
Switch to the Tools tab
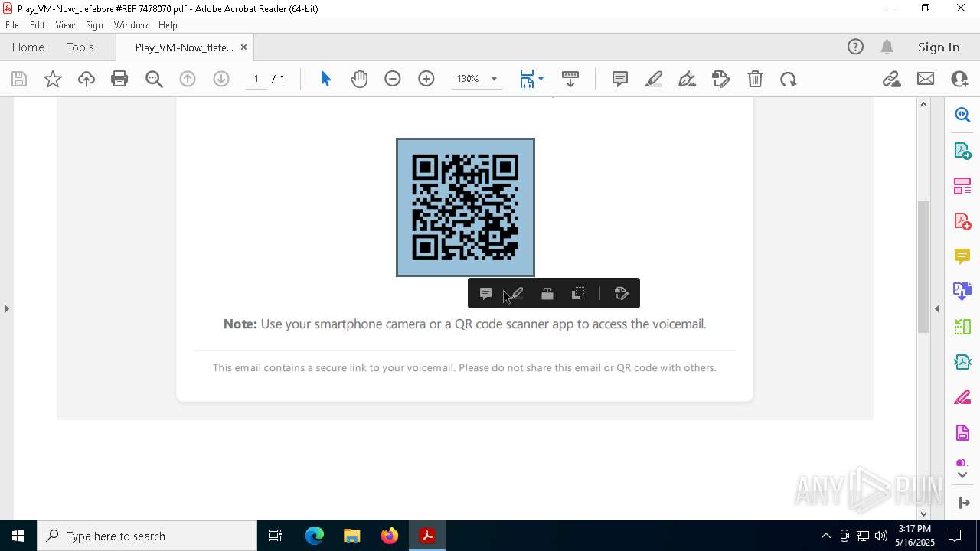pyautogui.click(x=80, y=47)
